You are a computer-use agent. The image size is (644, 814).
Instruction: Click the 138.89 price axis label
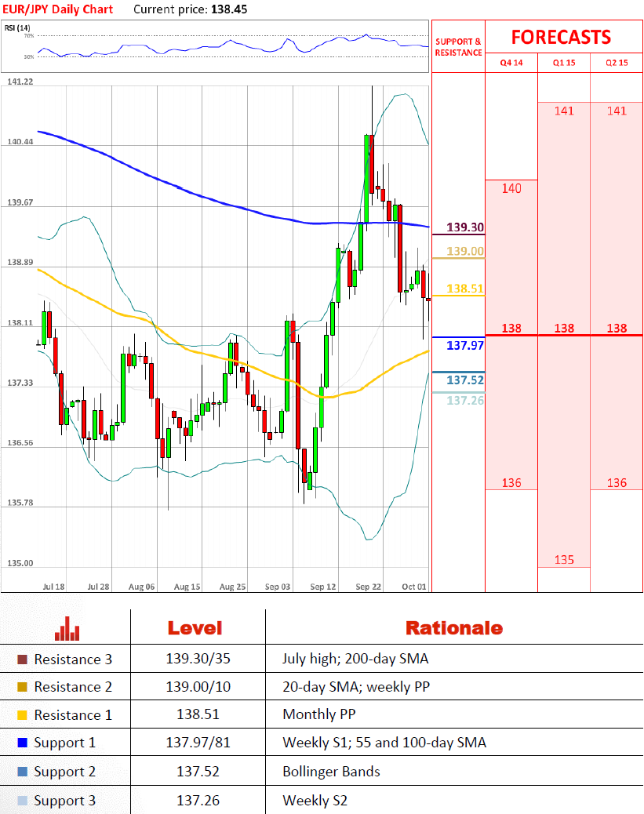click(x=20, y=262)
